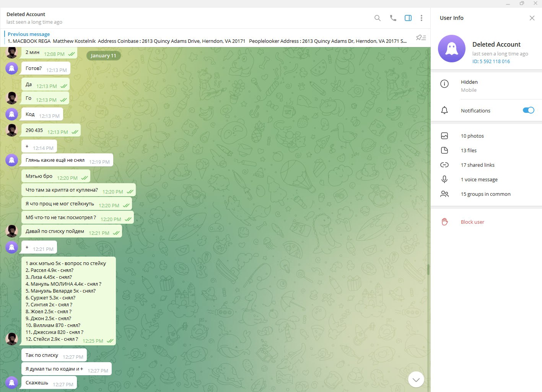Minimize the Telegram window
The height and width of the screenshot is (392, 542).
pyautogui.click(x=508, y=4)
